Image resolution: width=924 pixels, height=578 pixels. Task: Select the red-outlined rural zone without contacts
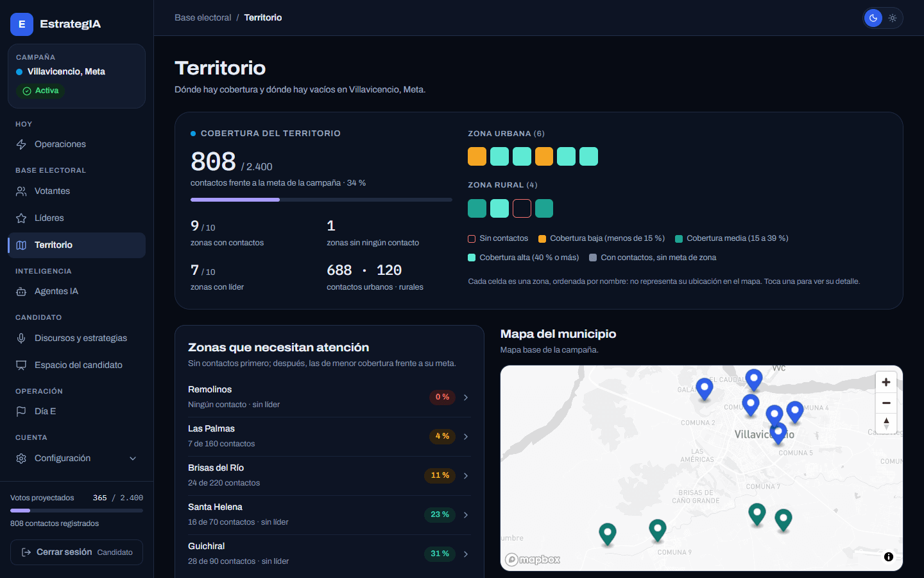click(522, 208)
